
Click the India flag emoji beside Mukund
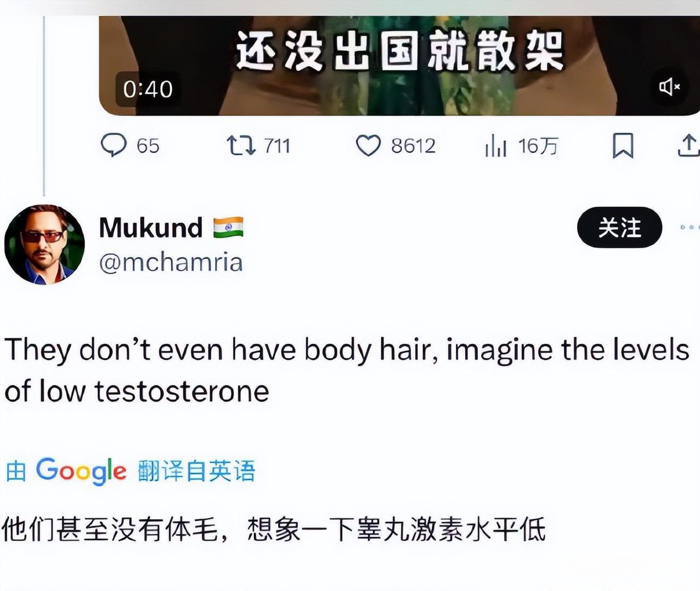228,227
